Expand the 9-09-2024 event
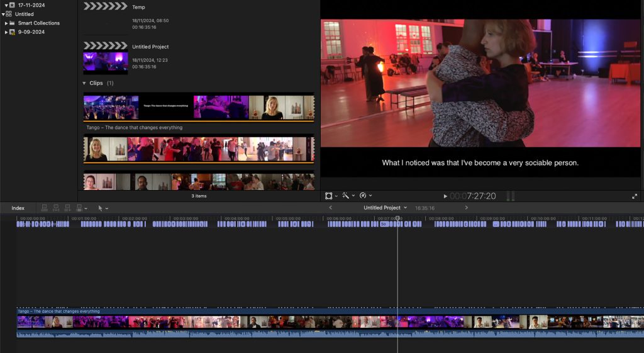644x353 pixels. (x=6, y=32)
